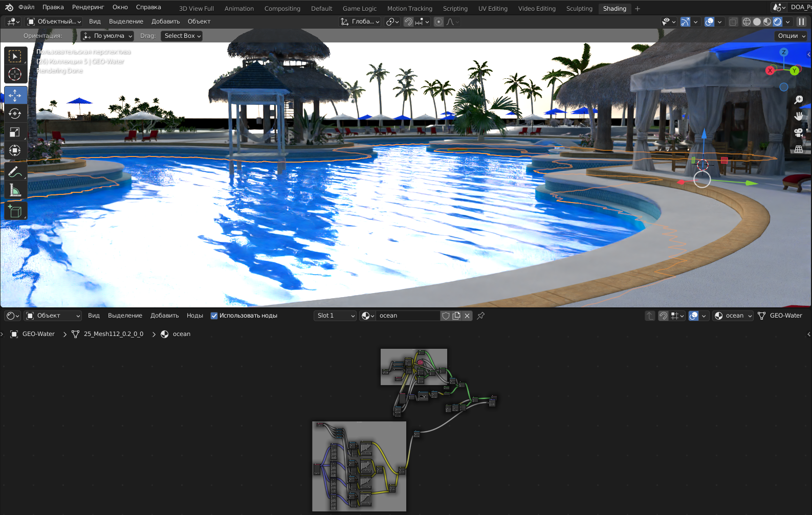Viewport: 812px width, 515px height.
Task: Click the pin icon in node editor header
Action: click(x=480, y=316)
